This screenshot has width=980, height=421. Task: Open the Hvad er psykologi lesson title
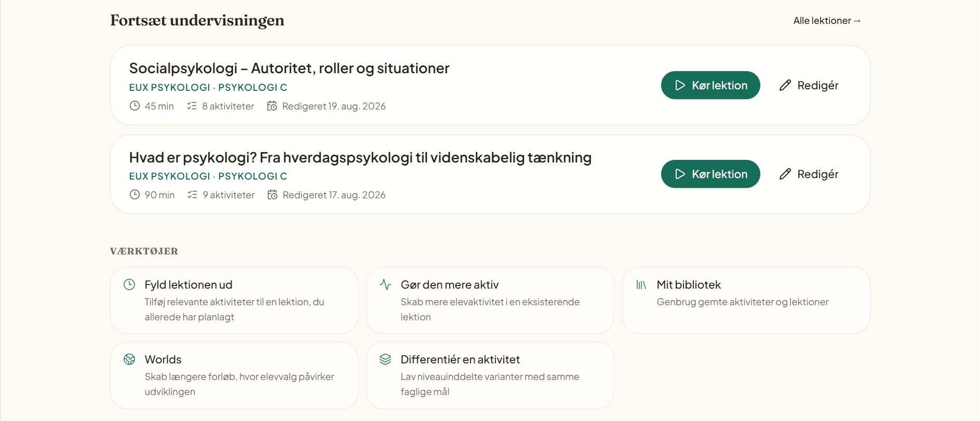coord(360,157)
